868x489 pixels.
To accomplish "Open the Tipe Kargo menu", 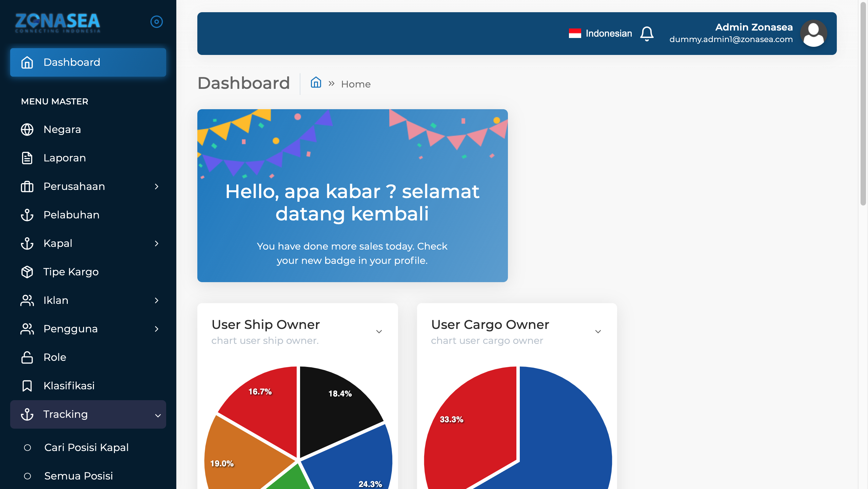I will pyautogui.click(x=88, y=272).
